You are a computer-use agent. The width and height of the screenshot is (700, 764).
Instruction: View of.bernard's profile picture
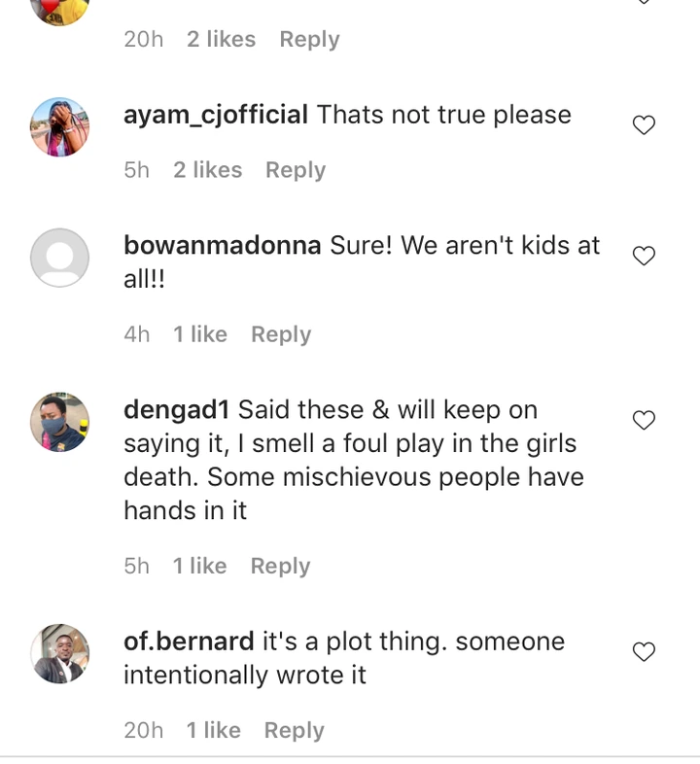(x=60, y=654)
